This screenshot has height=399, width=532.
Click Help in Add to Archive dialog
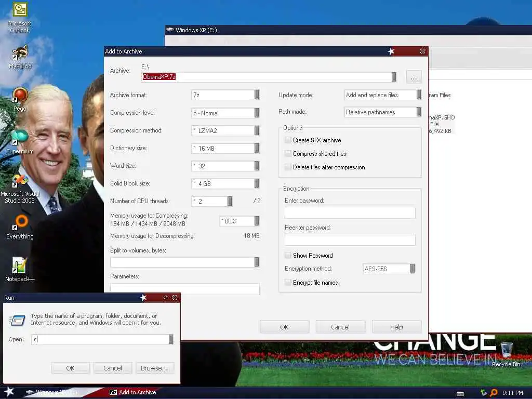pos(396,327)
